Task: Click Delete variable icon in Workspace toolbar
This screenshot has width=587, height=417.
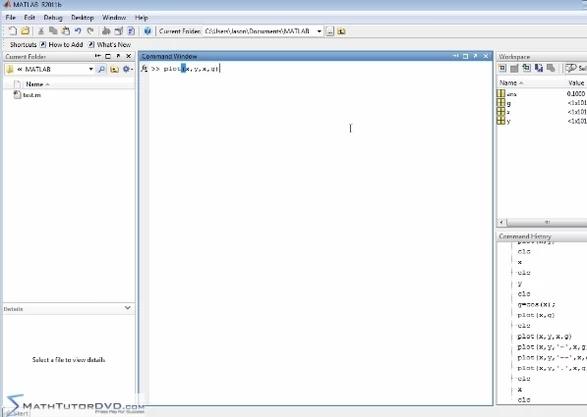Action: pyautogui.click(x=551, y=68)
